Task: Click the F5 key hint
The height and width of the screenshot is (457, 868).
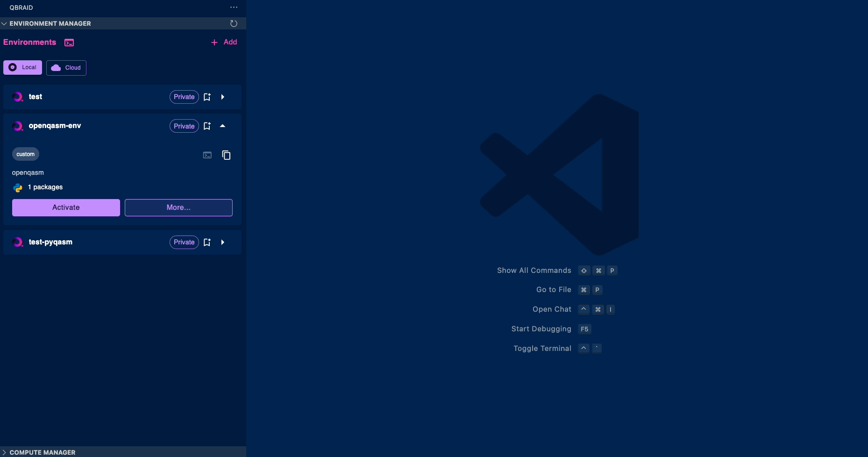Action: tap(584, 329)
